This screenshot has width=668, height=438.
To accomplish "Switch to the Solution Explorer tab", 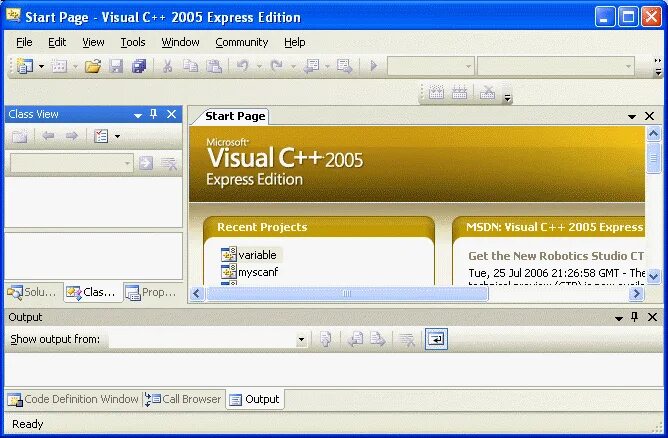I will (33, 293).
